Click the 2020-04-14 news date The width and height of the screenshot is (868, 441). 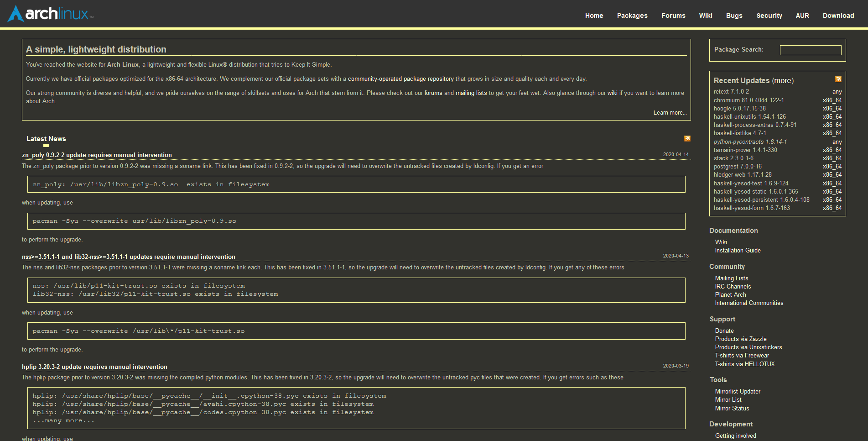pos(676,155)
